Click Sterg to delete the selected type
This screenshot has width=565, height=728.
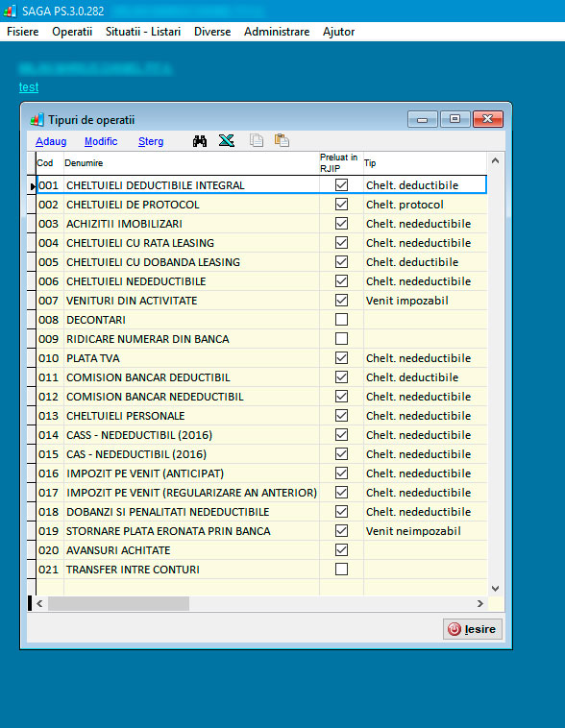click(x=151, y=141)
